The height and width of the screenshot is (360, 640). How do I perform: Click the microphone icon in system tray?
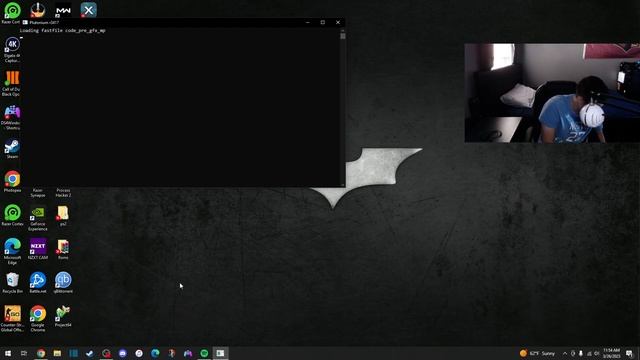(x=581, y=353)
